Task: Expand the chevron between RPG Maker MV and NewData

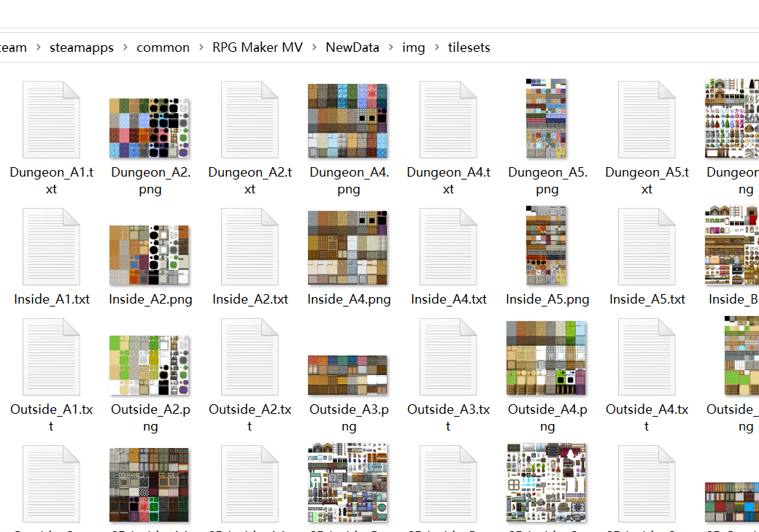Action: tap(314, 47)
